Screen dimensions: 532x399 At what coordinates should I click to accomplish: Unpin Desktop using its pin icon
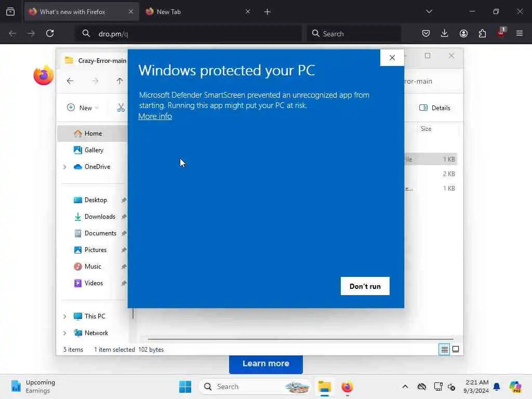[124, 200]
